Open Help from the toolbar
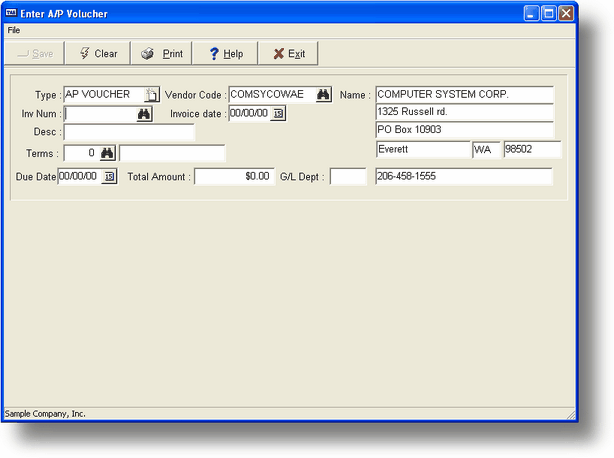Screen dimensions: 614x458 [x=225, y=53]
